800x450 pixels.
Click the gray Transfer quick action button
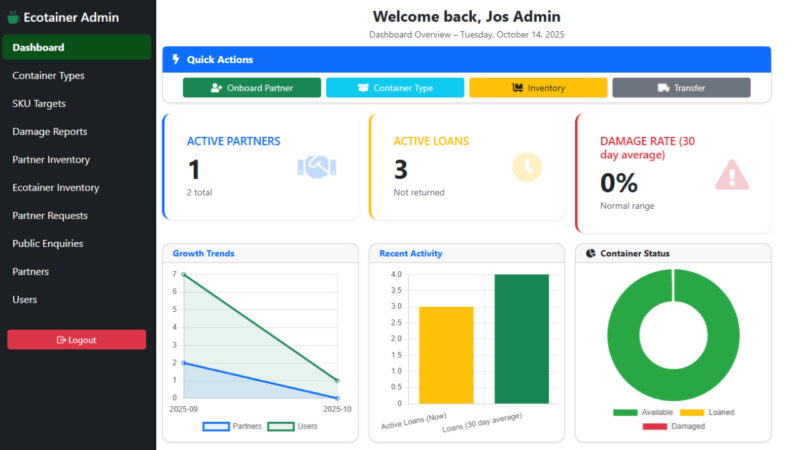point(681,88)
